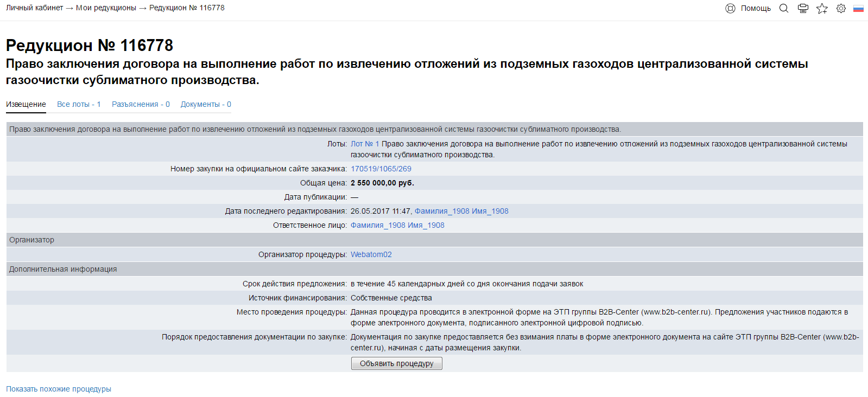Select the 'Документы - 0' tab

[206, 104]
